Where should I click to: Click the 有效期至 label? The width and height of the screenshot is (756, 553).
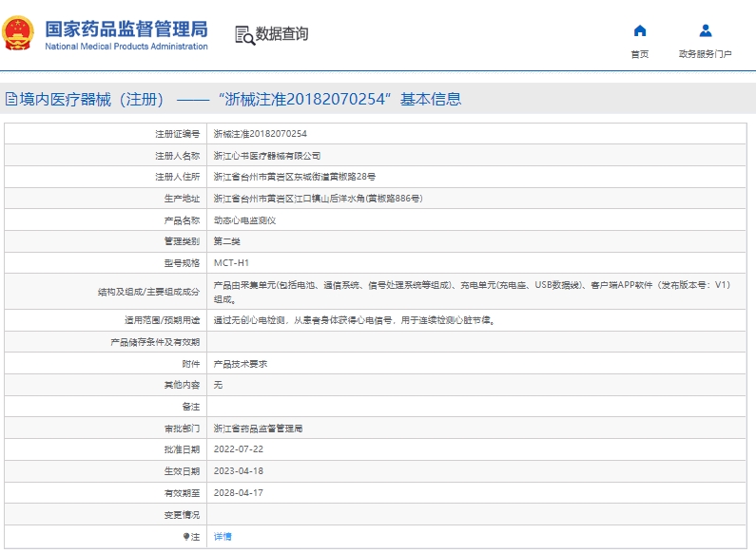tap(182, 493)
